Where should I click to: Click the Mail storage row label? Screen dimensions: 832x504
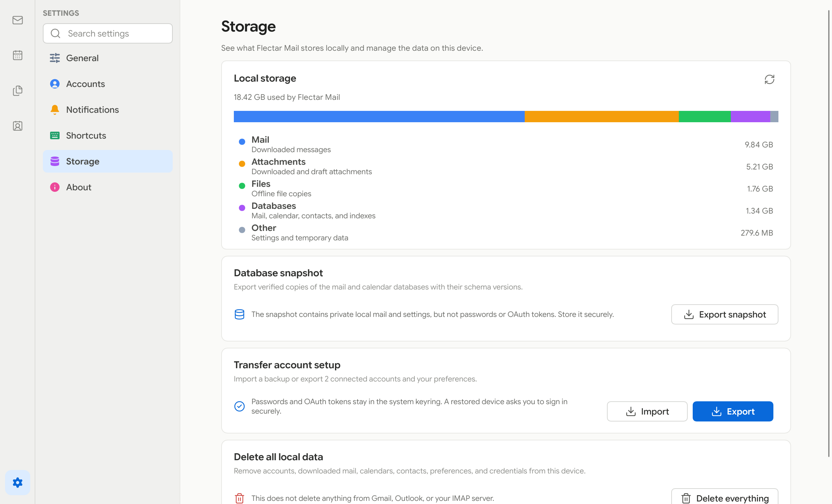[260, 140]
